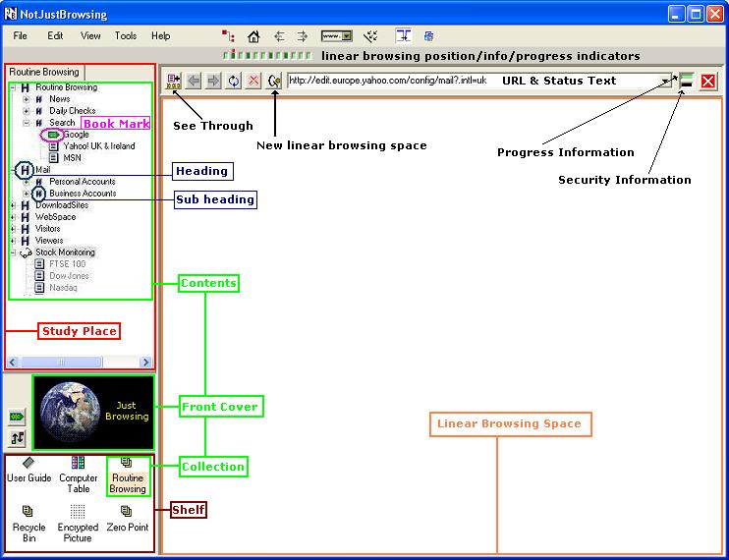Open a new linear browsing space
The width and height of the screenshot is (729, 560).
[274, 81]
